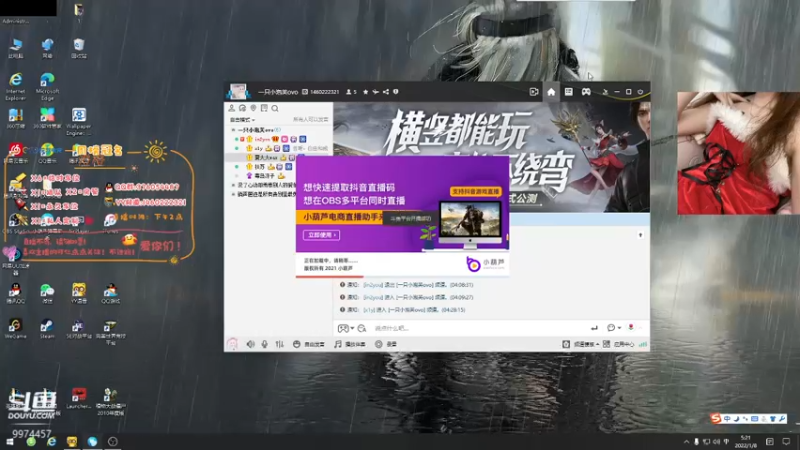Expand the second sub-channel below user list

pyautogui.click(x=233, y=194)
